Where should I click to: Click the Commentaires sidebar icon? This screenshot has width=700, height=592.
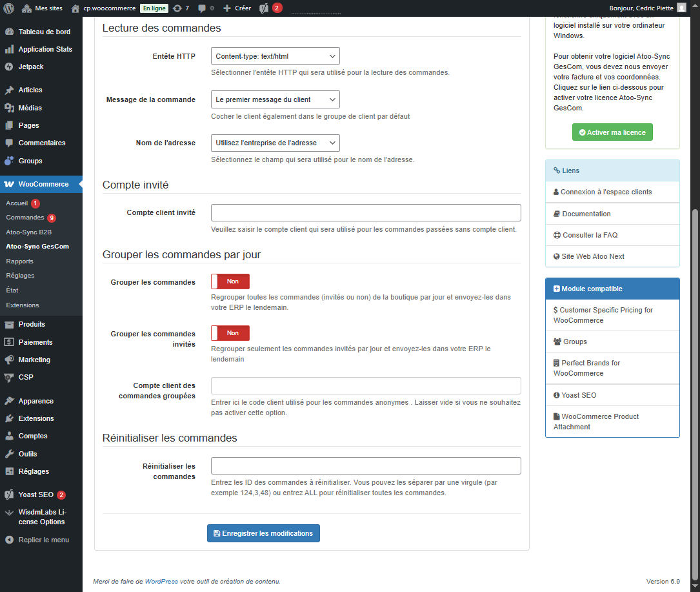point(9,143)
